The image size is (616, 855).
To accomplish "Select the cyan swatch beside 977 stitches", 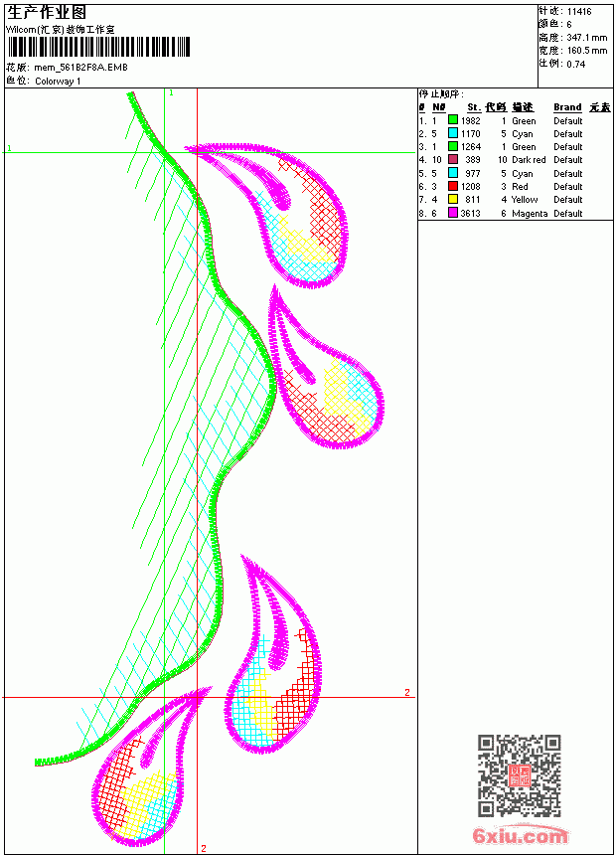I will (452, 173).
